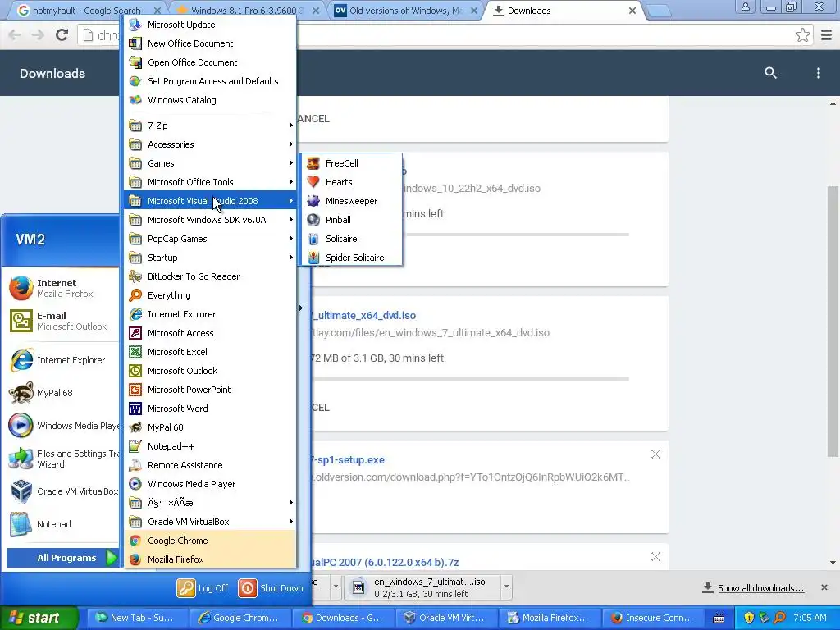This screenshot has height=630, width=840.
Task: Open Downloads page three-dot menu
Action: (818, 73)
